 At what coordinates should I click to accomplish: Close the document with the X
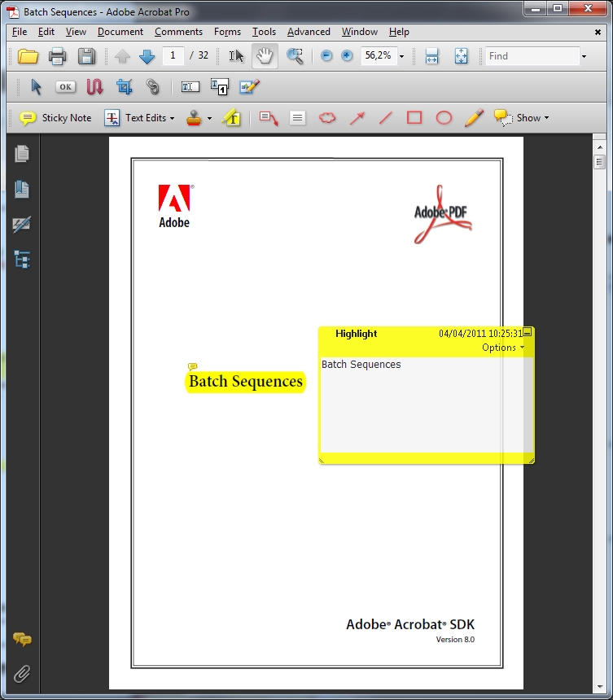[x=598, y=32]
